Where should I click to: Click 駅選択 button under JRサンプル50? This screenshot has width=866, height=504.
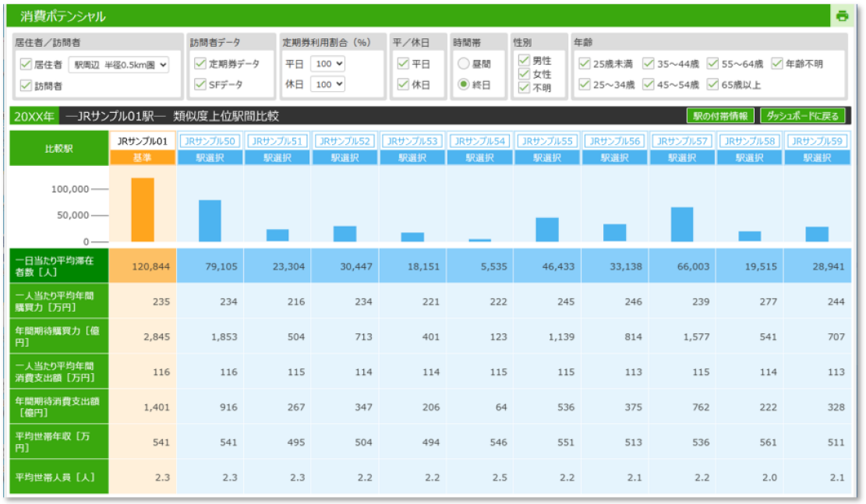[210, 158]
